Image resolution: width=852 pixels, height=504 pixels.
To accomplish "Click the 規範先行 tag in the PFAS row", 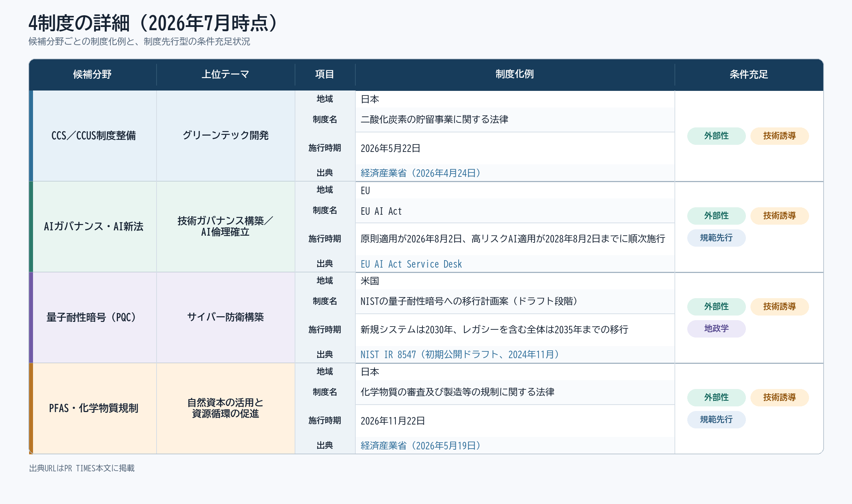I will click(716, 420).
